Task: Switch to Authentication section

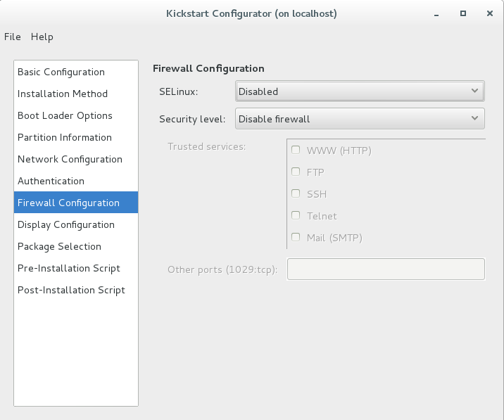Action: (76, 182)
